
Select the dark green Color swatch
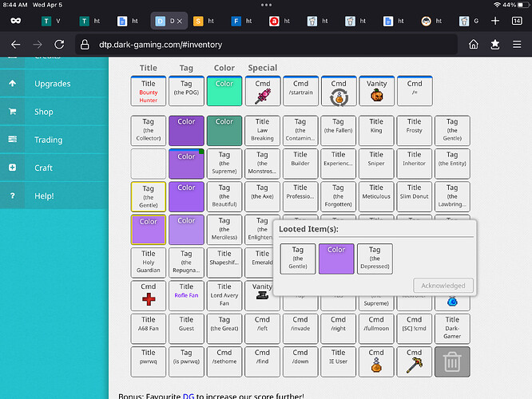click(x=224, y=131)
